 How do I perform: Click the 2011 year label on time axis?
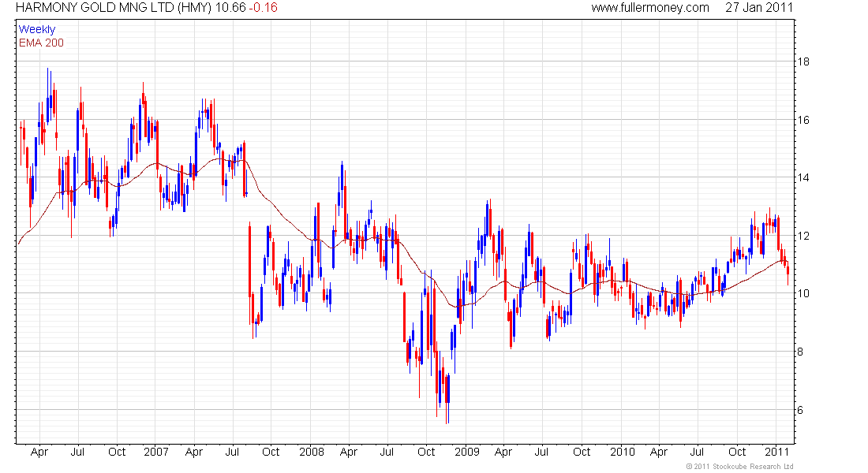[777, 452]
